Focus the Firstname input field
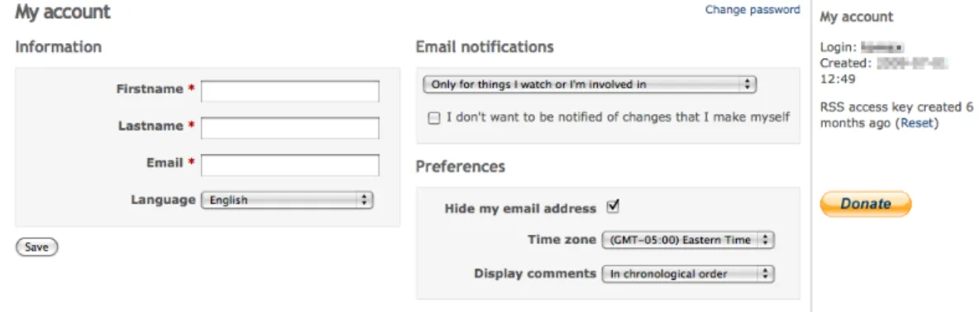 290,91
